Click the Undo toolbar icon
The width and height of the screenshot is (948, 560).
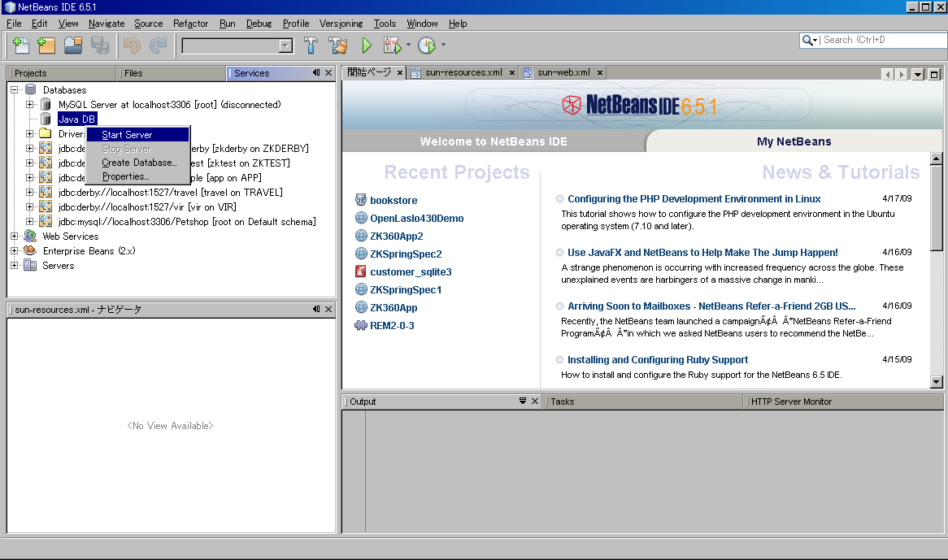click(132, 46)
